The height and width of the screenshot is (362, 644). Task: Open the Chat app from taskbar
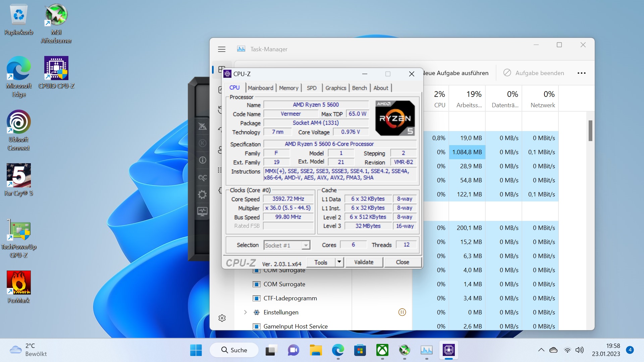(293, 350)
